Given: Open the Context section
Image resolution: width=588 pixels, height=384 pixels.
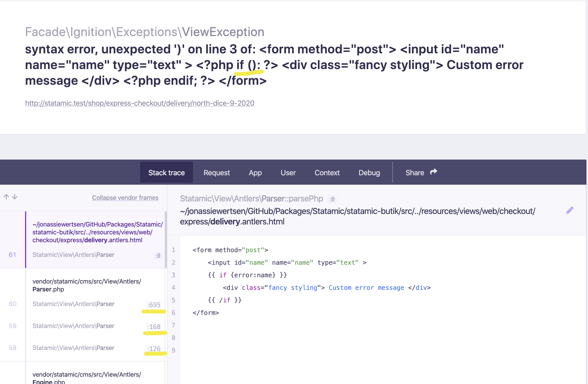Looking at the screenshot, I should point(327,173).
